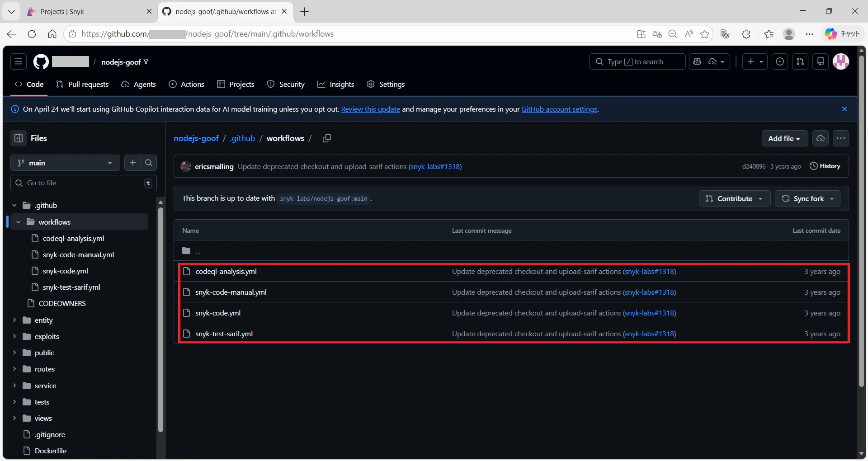Open the Insights tab

click(336, 85)
